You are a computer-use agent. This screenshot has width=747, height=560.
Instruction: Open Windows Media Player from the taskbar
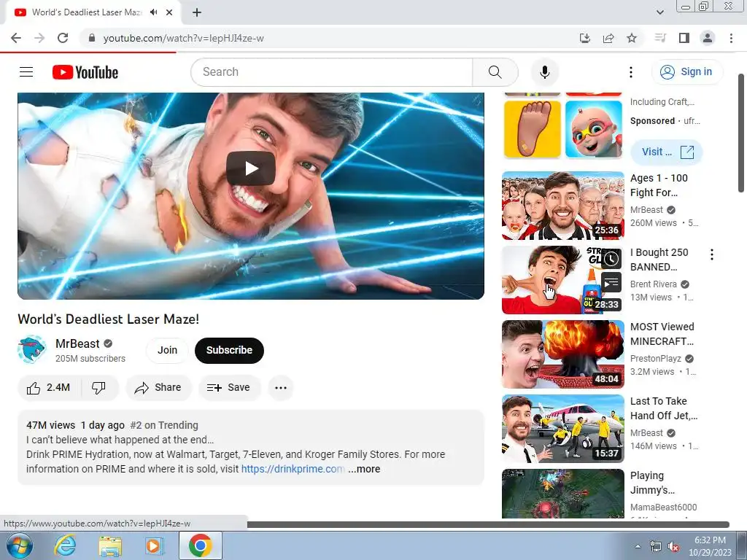[155, 545]
